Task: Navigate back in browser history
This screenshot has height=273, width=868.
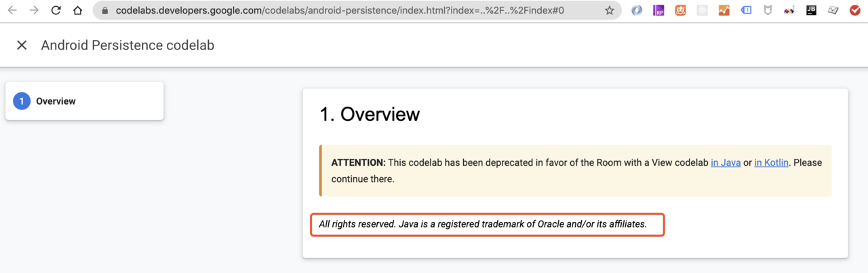Action: [x=12, y=11]
